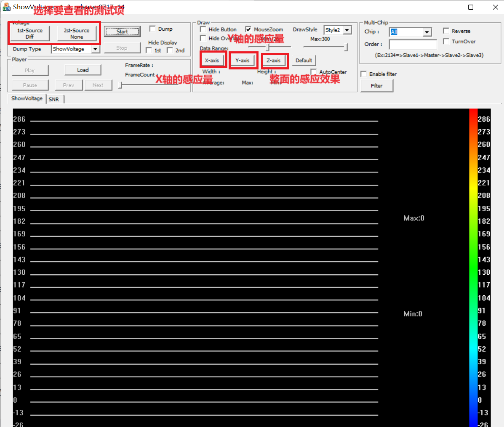Click the Min:0 readout text

coord(413,314)
